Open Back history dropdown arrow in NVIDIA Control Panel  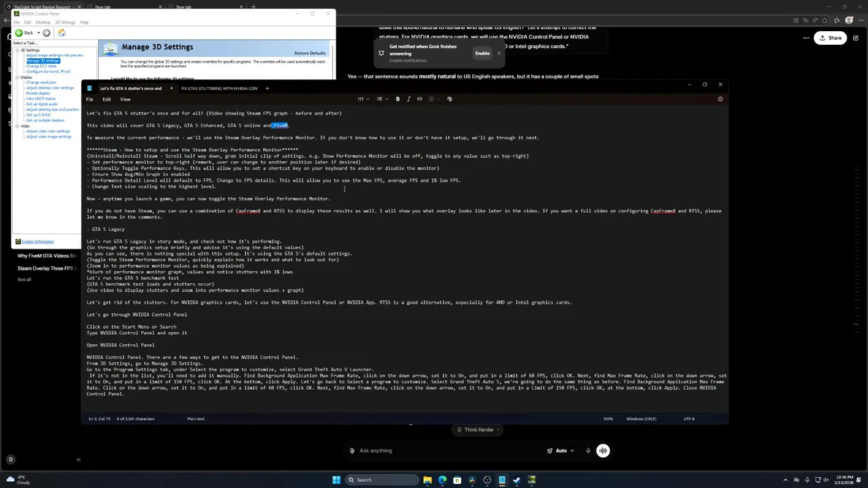pos(37,33)
